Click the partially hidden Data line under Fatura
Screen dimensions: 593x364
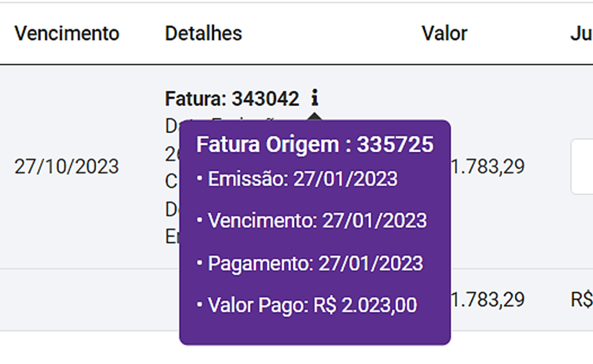tap(172, 126)
